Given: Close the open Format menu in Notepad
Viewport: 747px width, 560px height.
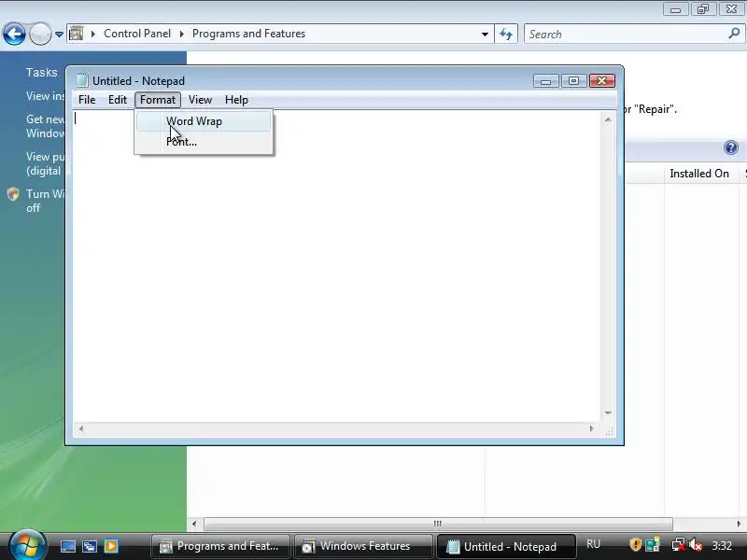Looking at the screenshot, I should click(158, 100).
